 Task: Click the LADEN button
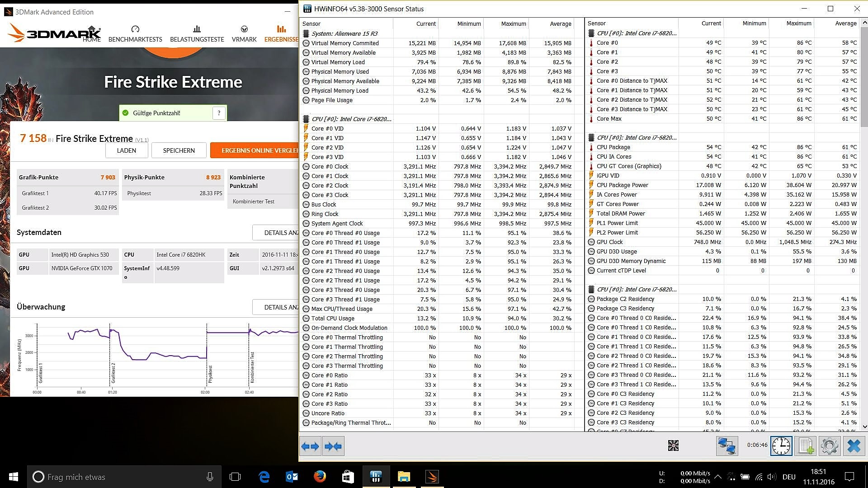[x=126, y=150]
